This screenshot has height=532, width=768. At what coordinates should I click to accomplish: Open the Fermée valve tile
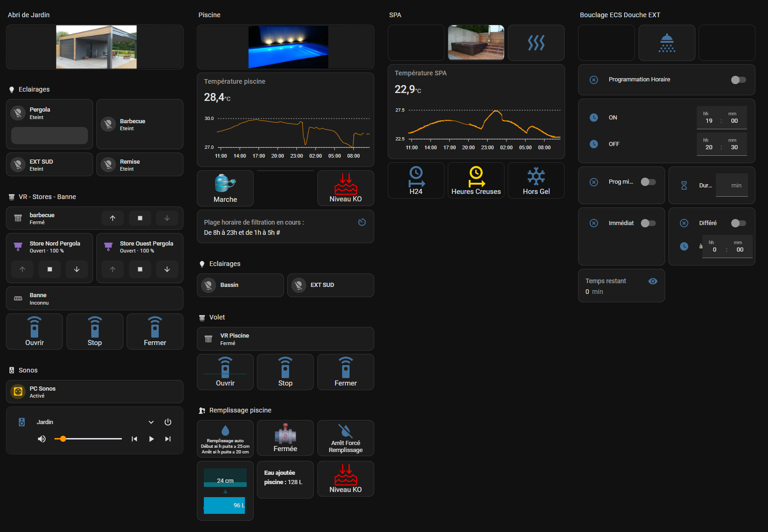tap(285, 438)
